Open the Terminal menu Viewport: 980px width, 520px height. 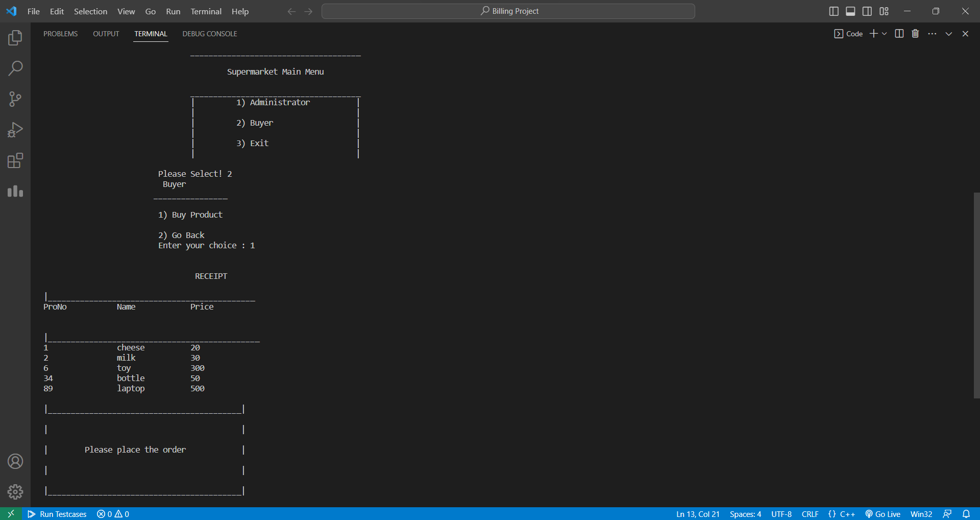pyautogui.click(x=205, y=11)
